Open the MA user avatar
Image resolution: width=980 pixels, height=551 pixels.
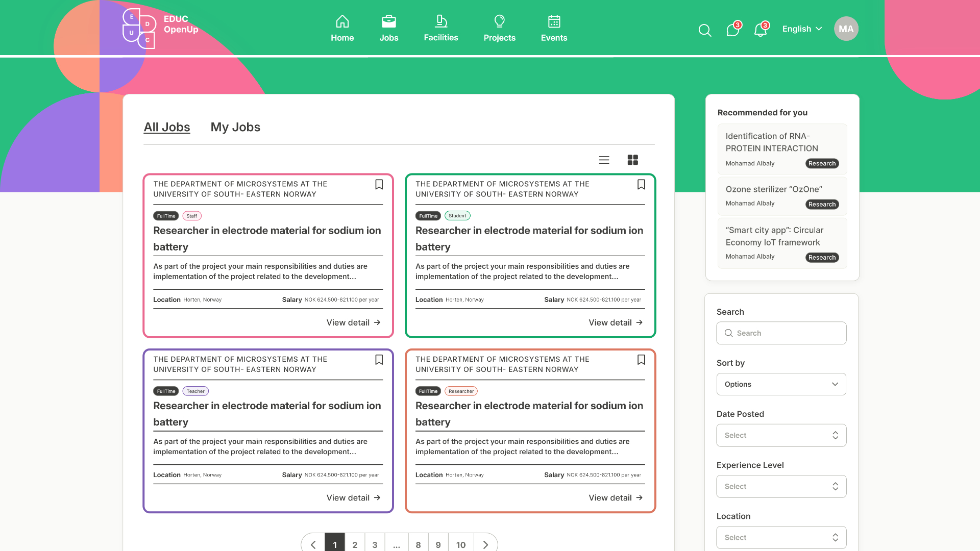(846, 29)
